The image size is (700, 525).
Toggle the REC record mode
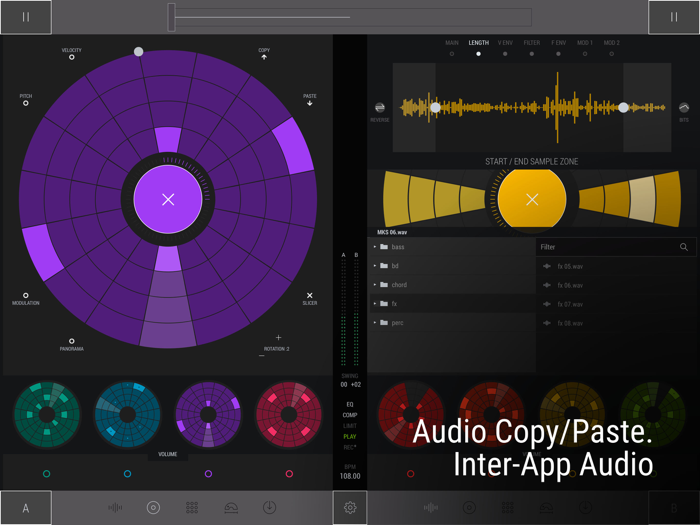(x=350, y=447)
